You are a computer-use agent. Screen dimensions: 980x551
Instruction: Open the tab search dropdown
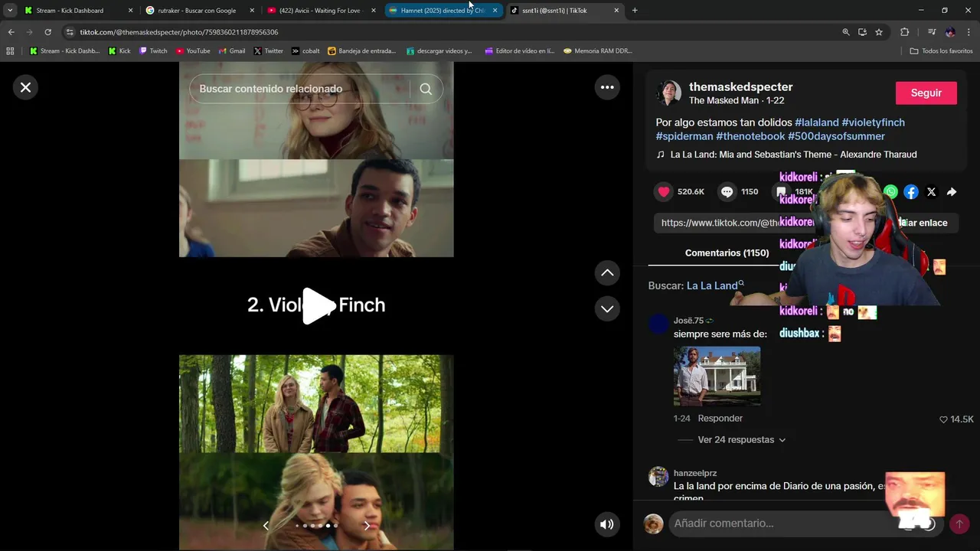pyautogui.click(x=10, y=11)
